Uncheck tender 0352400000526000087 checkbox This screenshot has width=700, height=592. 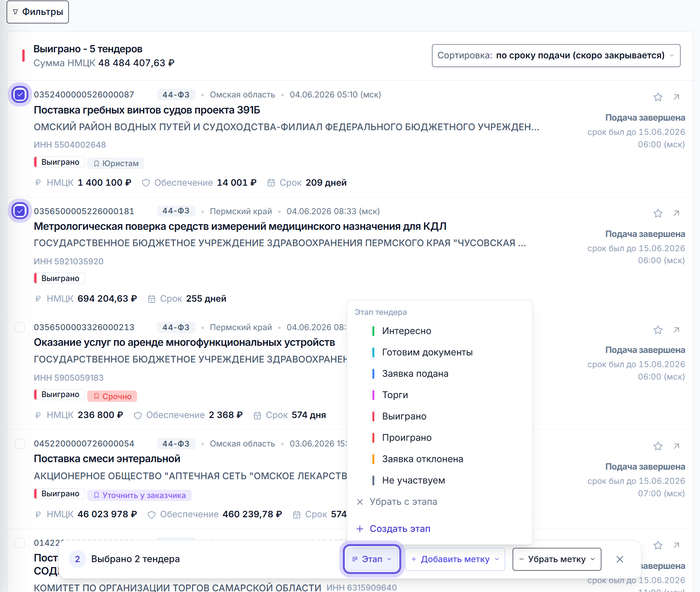[x=20, y=95]
